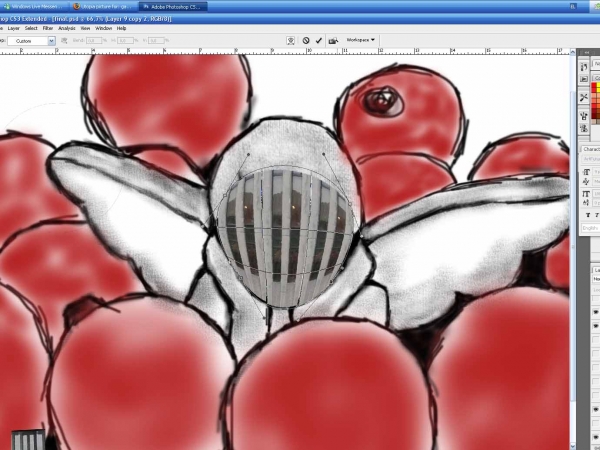
Task: Open the View menu
Action: tap(85, 28)
